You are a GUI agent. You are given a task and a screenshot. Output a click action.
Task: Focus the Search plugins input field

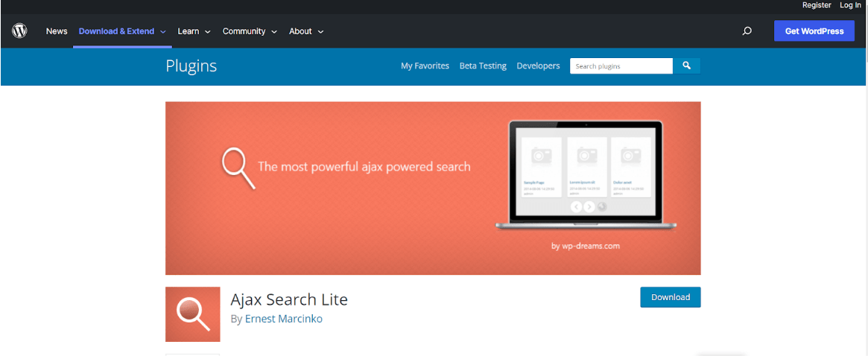(621, 66)
